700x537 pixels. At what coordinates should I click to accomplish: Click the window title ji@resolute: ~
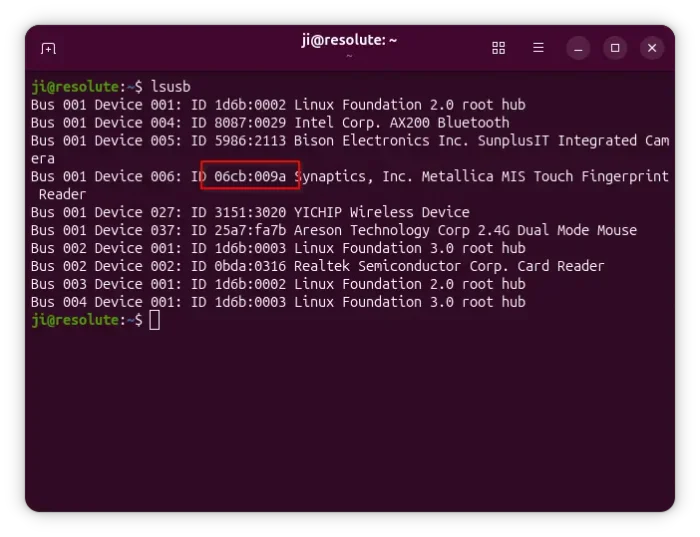coord(349,40)
